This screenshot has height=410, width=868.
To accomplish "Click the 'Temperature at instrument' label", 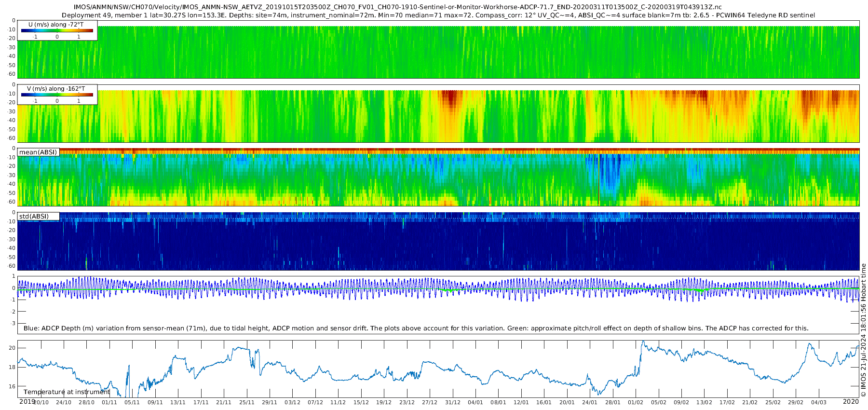I will pyautogui.click(x=67, y=392).
